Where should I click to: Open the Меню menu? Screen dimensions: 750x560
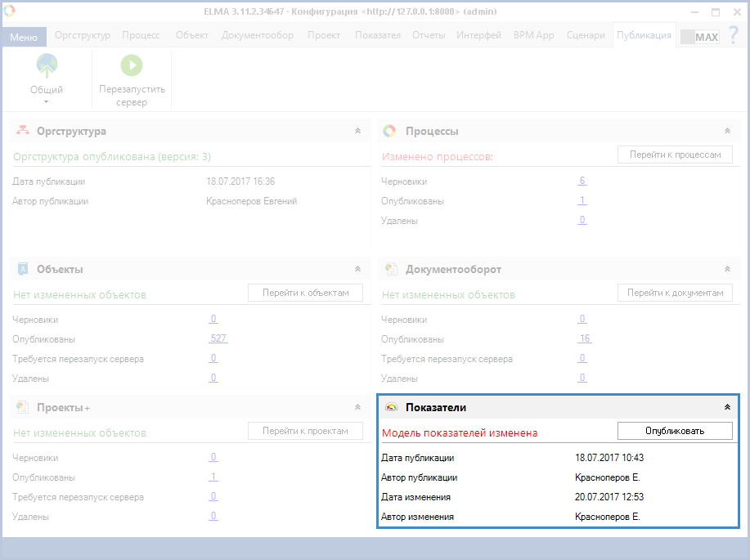24,38
